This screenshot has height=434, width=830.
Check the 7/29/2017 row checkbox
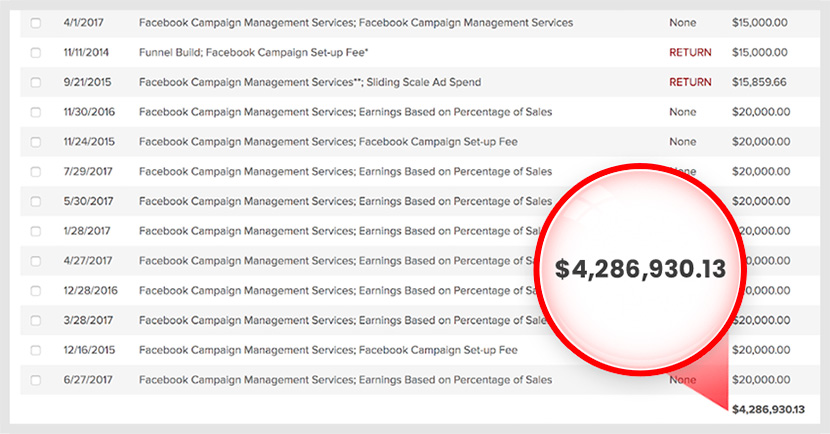pos(36,172)
